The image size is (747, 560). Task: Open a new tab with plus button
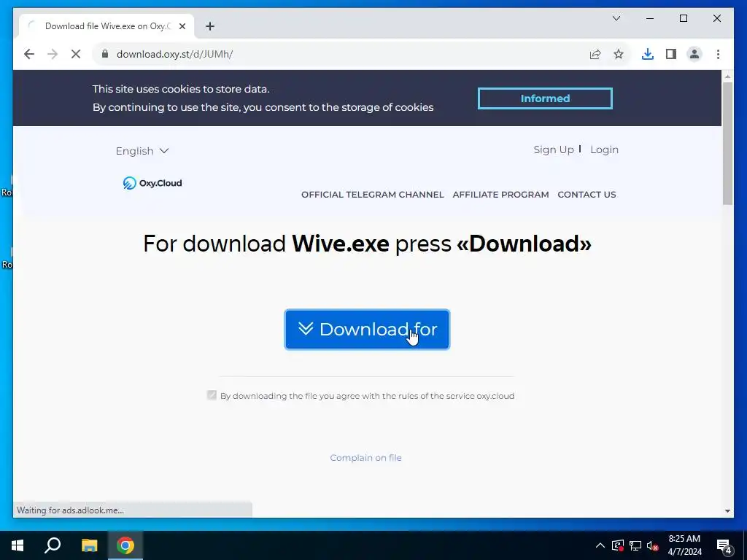(210, 26)
